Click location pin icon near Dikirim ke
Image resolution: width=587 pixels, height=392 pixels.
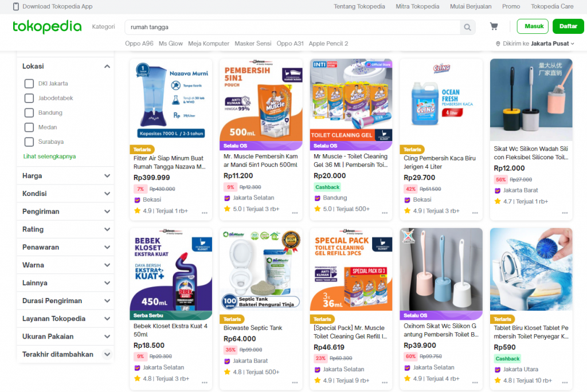pyautogui.click(x=498, y=44)
